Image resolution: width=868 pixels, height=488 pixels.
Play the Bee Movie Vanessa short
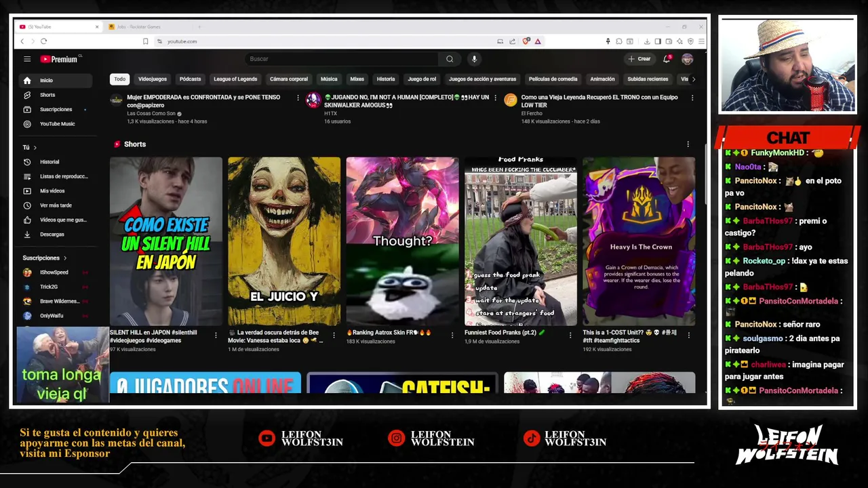(284, 241)
